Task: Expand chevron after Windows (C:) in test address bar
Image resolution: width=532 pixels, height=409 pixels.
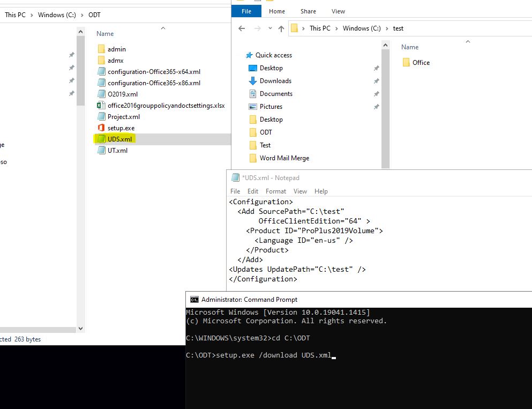Action: [387, 28]
